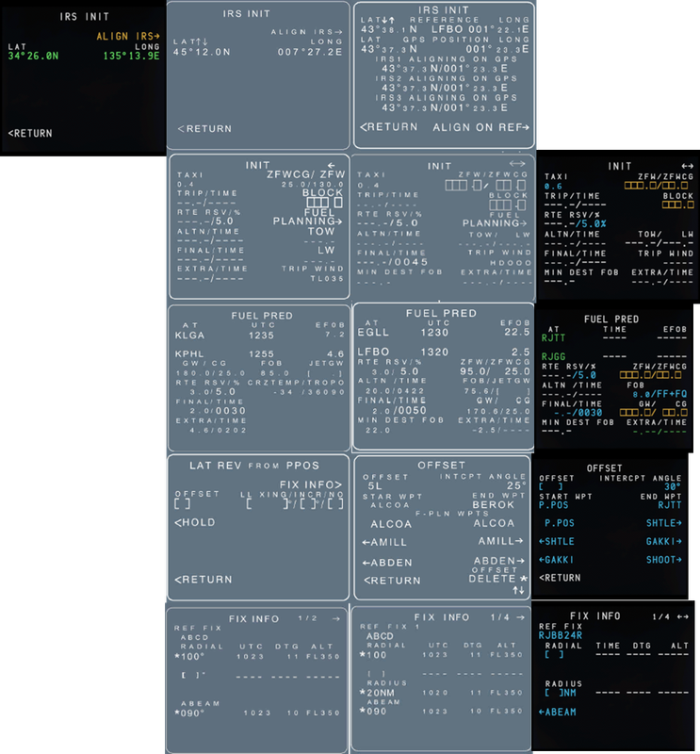Screen dimensions: 700x754
Task: Open FIX INFO from the LAT REV page
Action: coord(311,484)
